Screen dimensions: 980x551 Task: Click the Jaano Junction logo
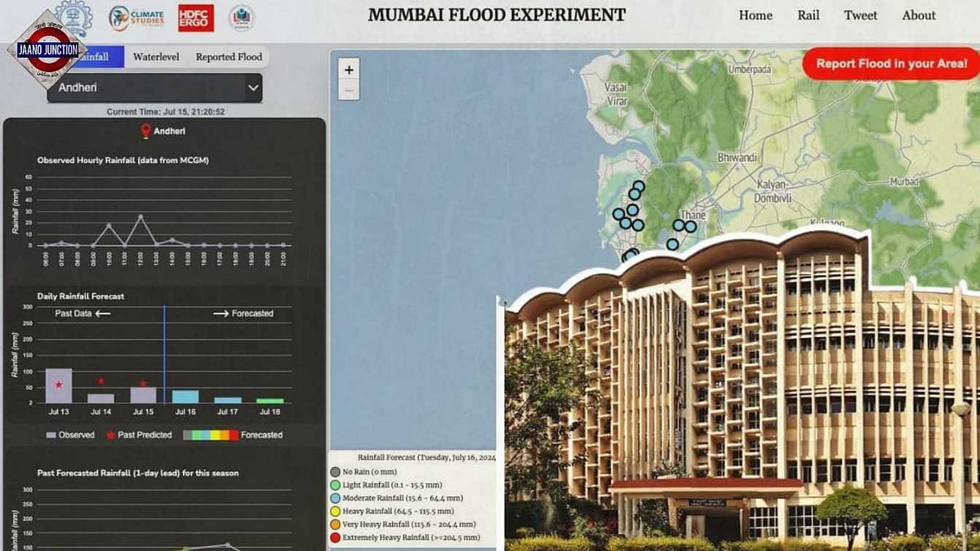pos(48,49)
